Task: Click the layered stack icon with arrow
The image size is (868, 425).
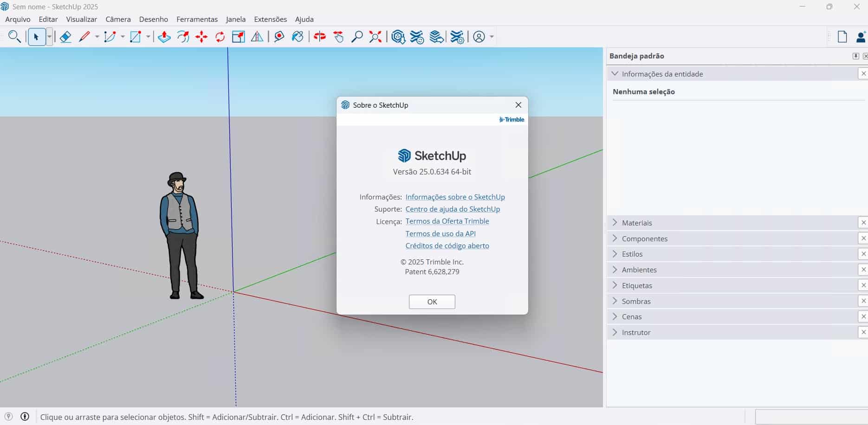Action: [x=436, y=37]
